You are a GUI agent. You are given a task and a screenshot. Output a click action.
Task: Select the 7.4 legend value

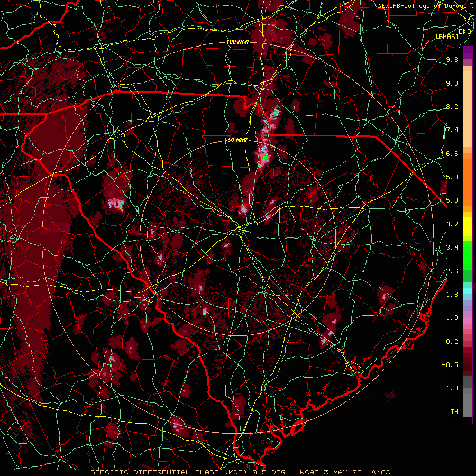coord(452,130)
